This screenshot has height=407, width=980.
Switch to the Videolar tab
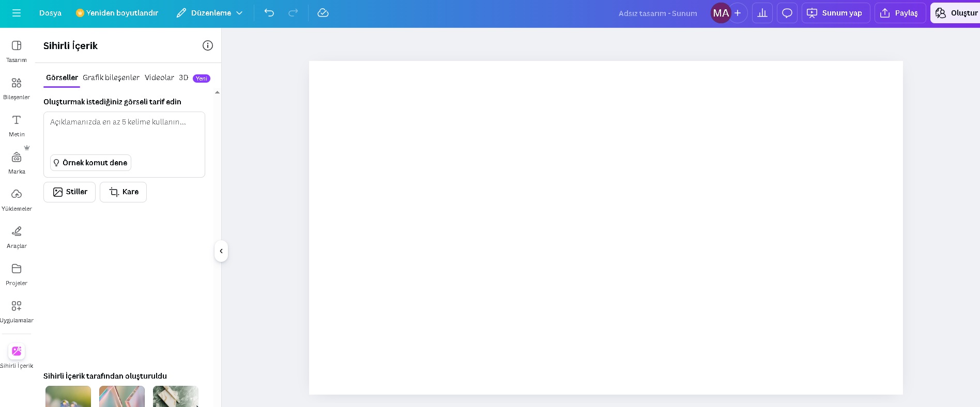(x=159, y=77)
